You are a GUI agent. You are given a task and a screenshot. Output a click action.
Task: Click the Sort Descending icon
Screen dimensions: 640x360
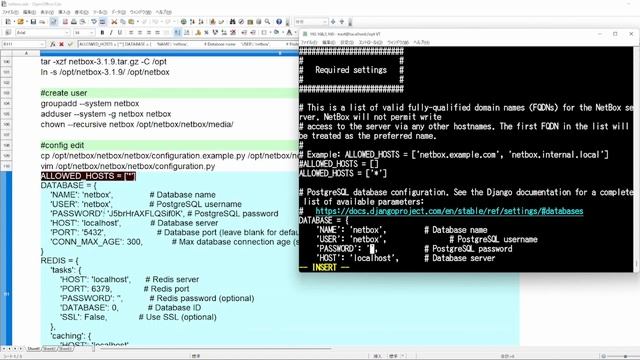click(201, 22)
